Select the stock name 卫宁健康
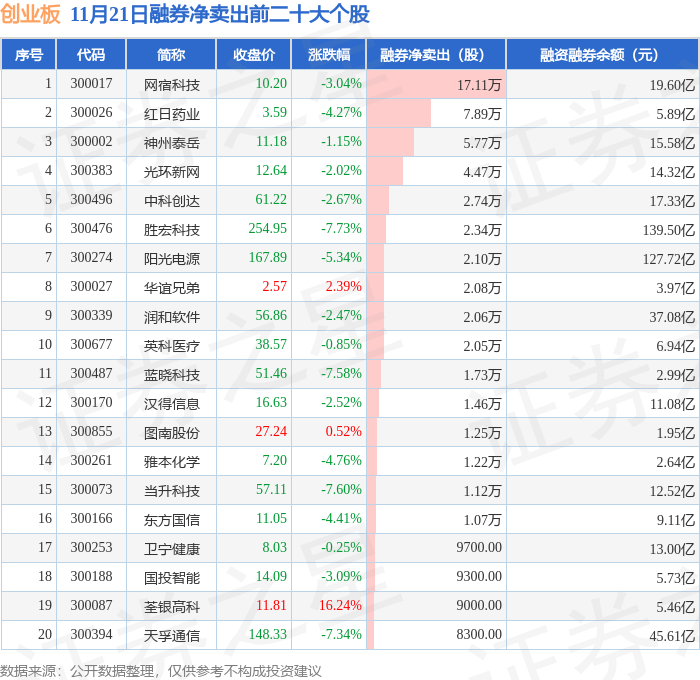The image size is (700, 680). [x=171, y=549]
